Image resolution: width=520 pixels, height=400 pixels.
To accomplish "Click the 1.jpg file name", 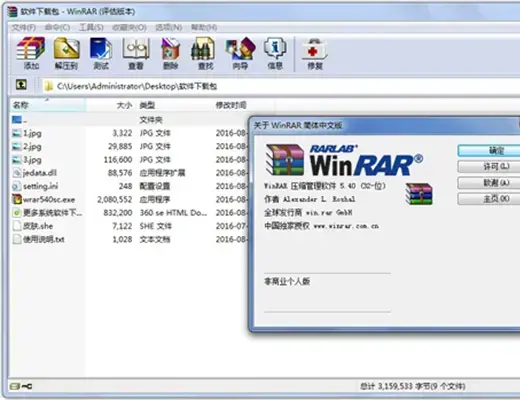I will point(32,133).
